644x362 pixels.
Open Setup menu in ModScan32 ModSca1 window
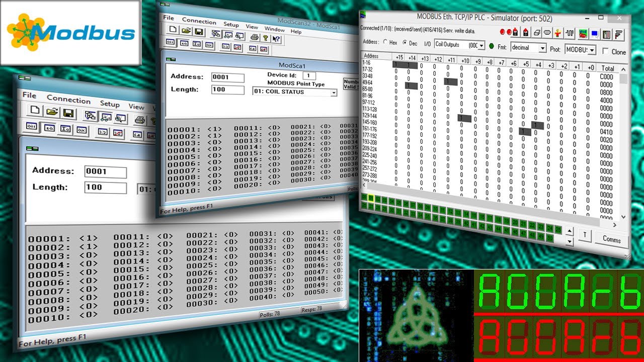[231, 25]
